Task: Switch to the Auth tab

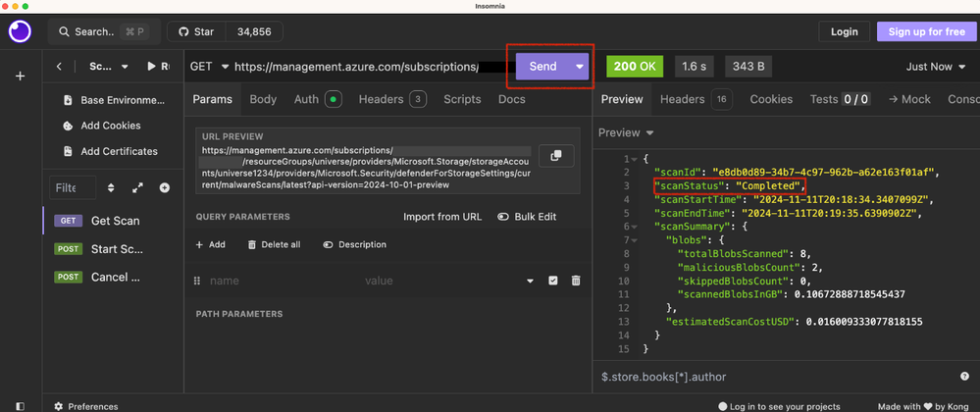Action: (x=317, y=99)
